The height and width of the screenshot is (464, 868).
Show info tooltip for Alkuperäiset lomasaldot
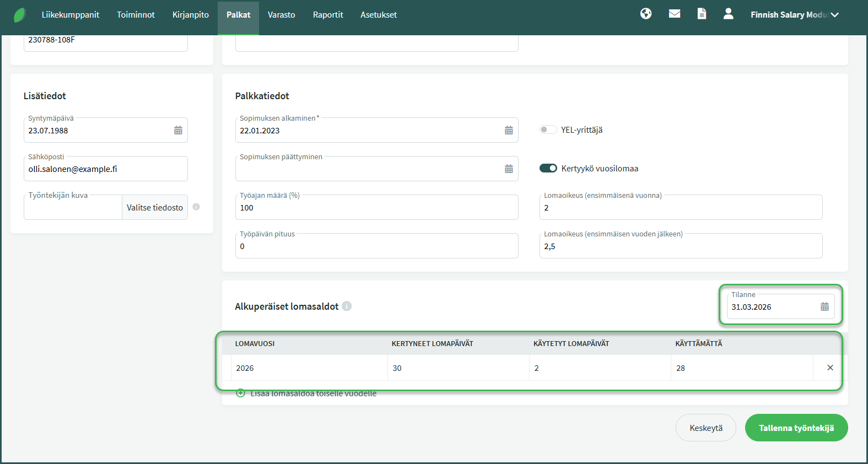pyautogui.click(x=347, y=306)
